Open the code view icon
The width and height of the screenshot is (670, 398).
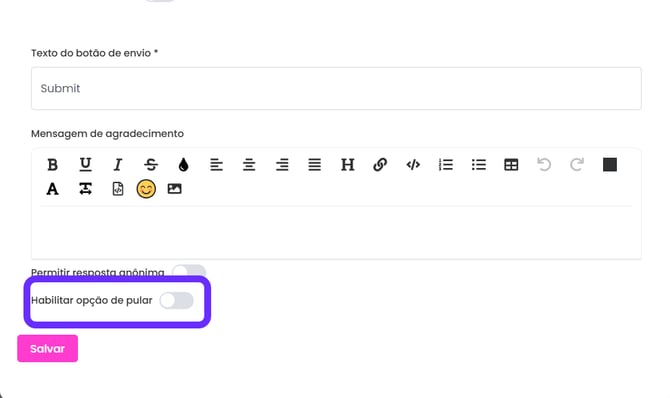coord(413,165)
